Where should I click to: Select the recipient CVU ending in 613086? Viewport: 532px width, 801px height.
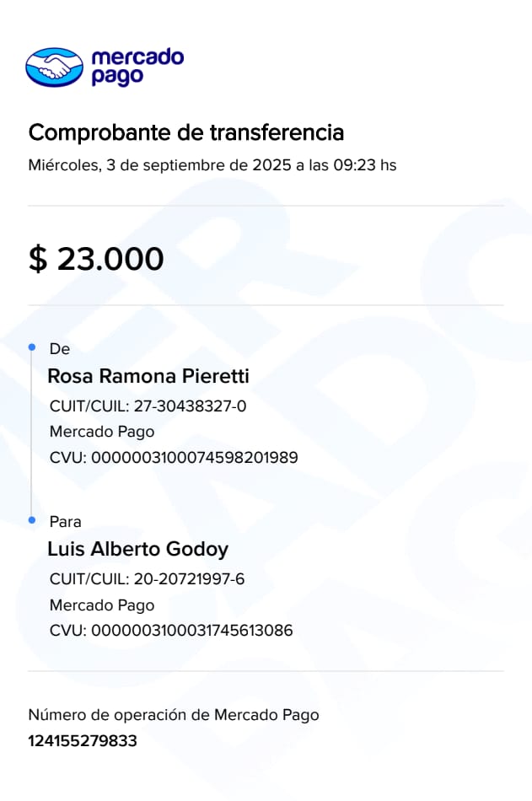click(171, 631)
